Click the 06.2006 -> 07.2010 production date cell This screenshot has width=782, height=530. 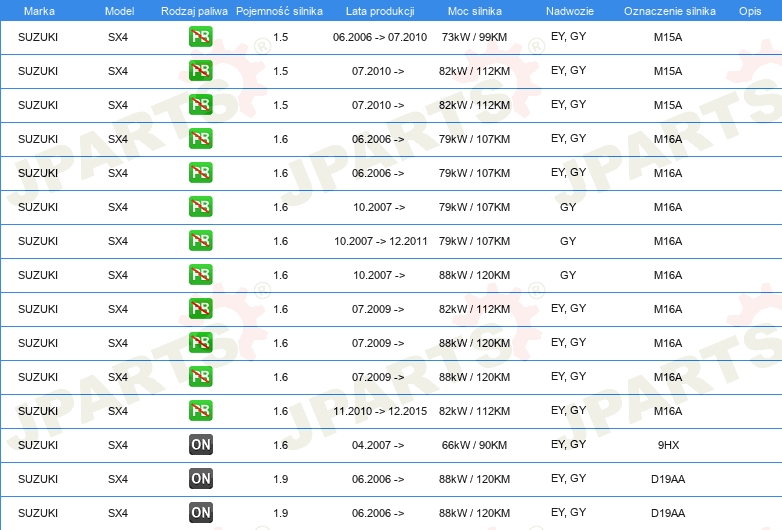pos(379,37)
